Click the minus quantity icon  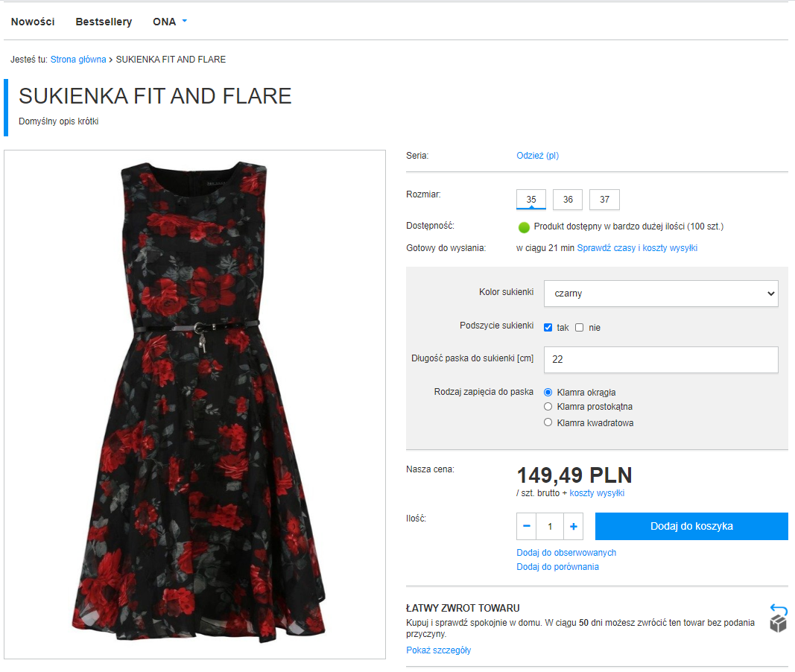point(527,526)
